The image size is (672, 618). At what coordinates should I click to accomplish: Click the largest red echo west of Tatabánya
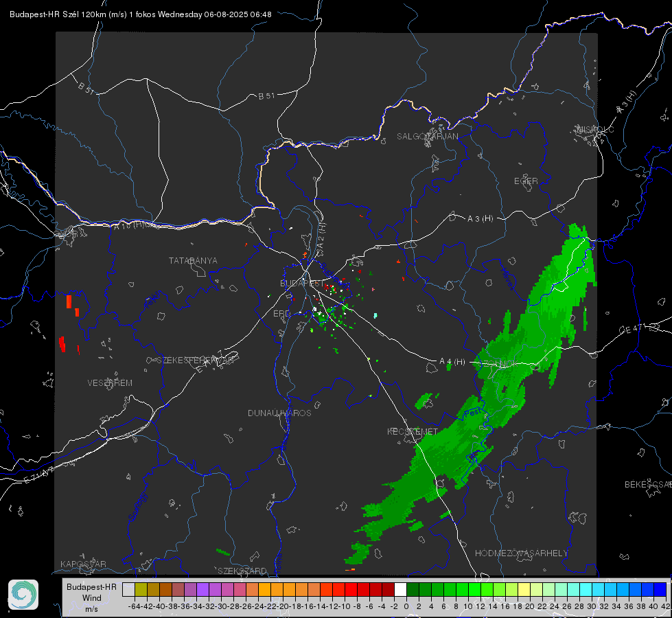coord(69,301)
